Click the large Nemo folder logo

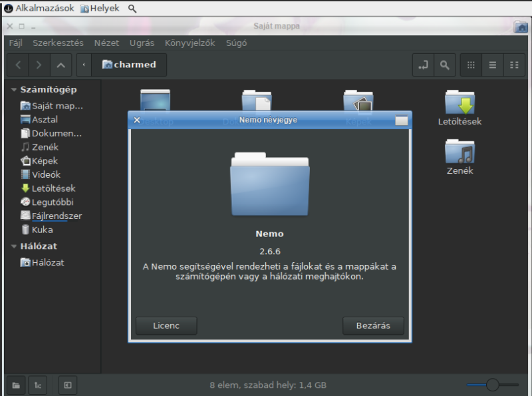pyautogui.click(x=270, y=184)
